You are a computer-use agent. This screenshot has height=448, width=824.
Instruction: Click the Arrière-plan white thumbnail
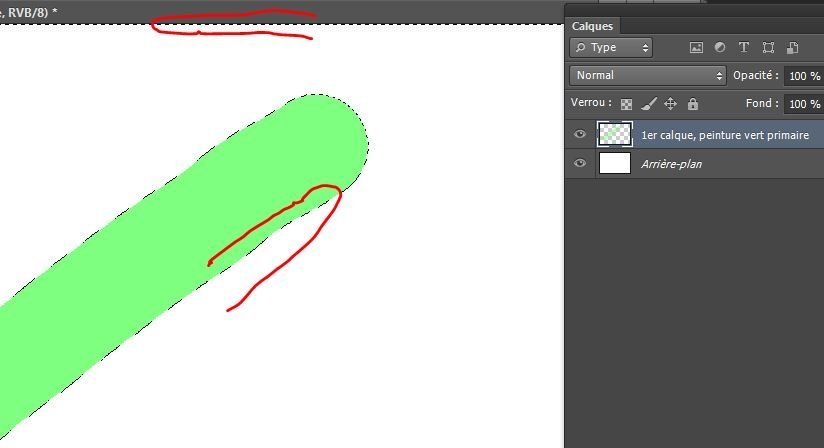click(x=614, y=163)
